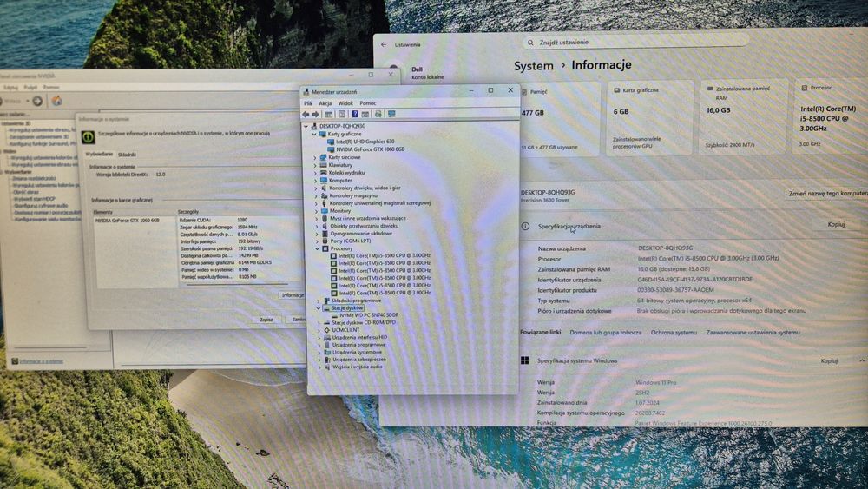This screenshot has width=868, height=489.
Task: Click the UCMCLIENT diamond icon
Action: coord(326,330)
